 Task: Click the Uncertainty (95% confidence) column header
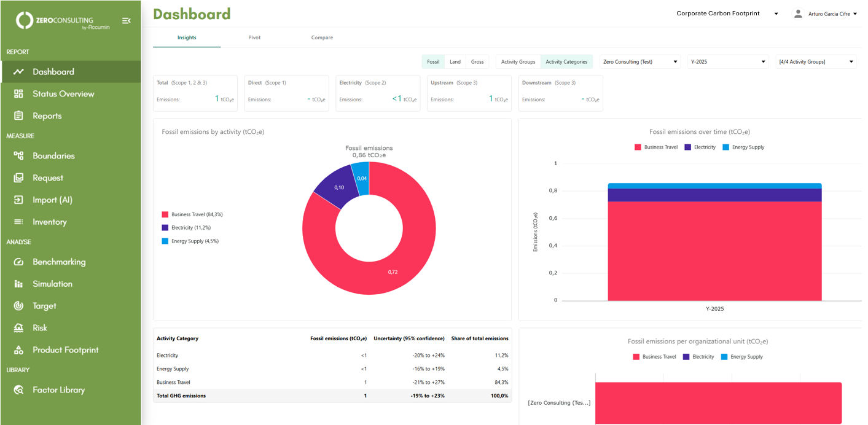point(409,338)
